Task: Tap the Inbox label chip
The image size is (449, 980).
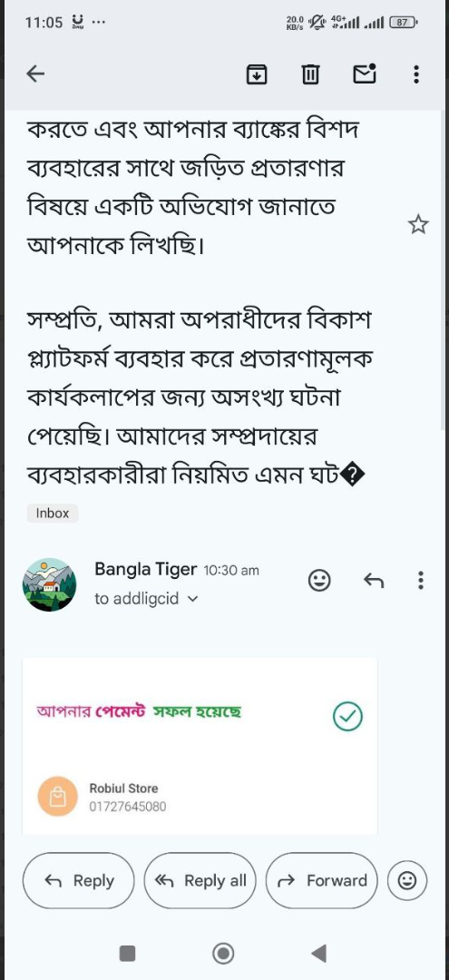Action: point(53,513)
